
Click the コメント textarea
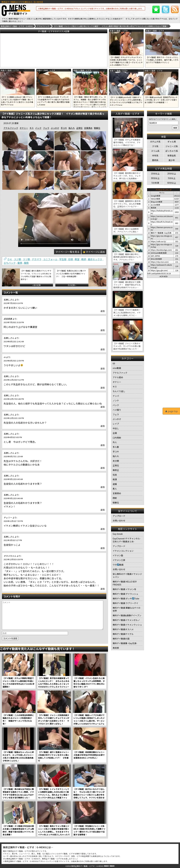click(52, 615)
